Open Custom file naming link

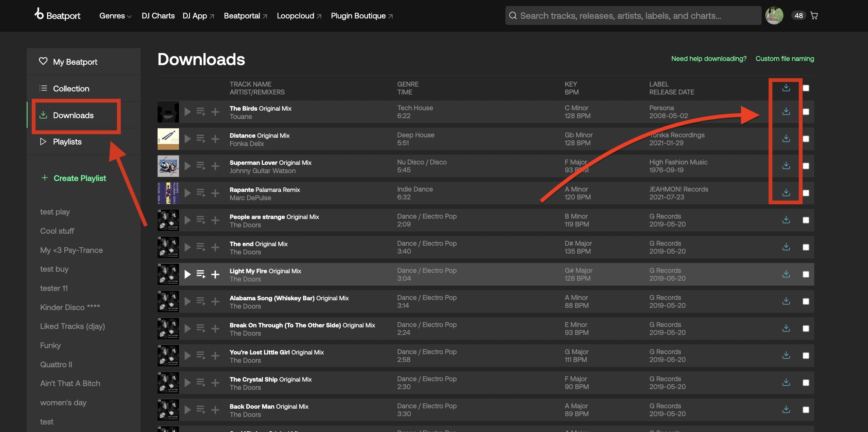785,59
